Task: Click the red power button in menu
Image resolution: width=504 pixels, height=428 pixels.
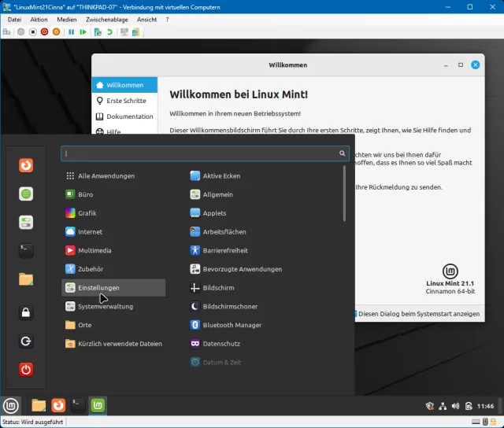Action: pos(26,370)
